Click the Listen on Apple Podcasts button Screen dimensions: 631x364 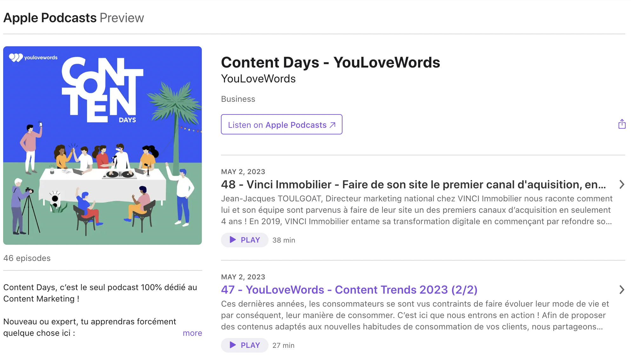(282, 124)
